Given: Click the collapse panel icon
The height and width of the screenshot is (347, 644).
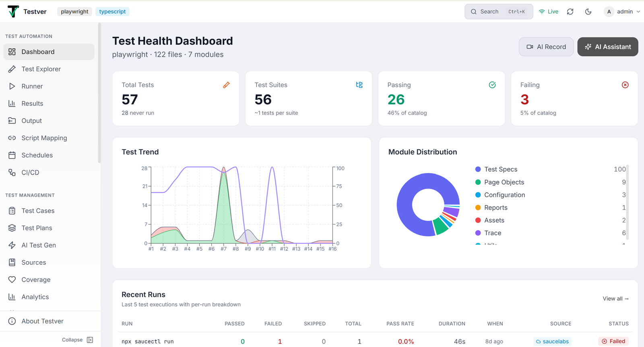Looking at the screenshot, I should [x=90, y=340].
